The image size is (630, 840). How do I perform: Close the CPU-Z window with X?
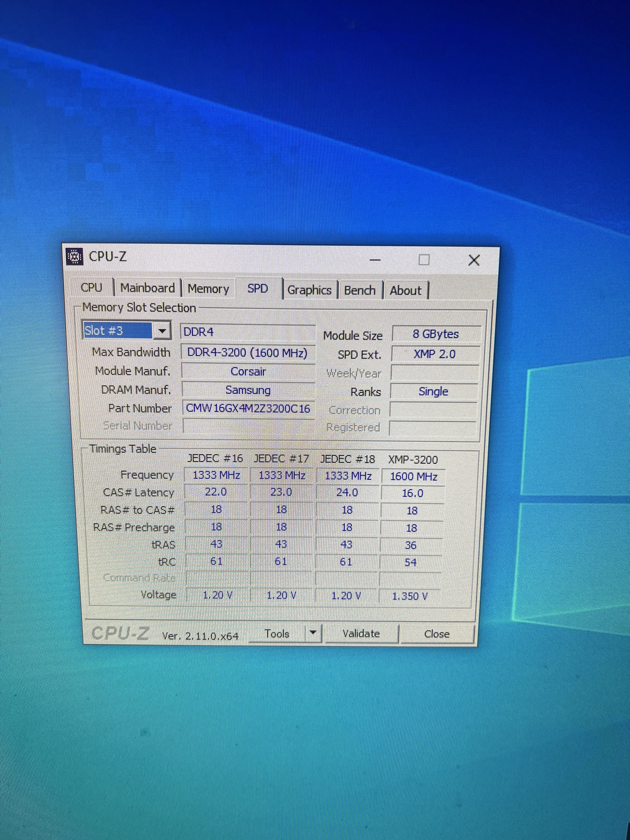474,260
